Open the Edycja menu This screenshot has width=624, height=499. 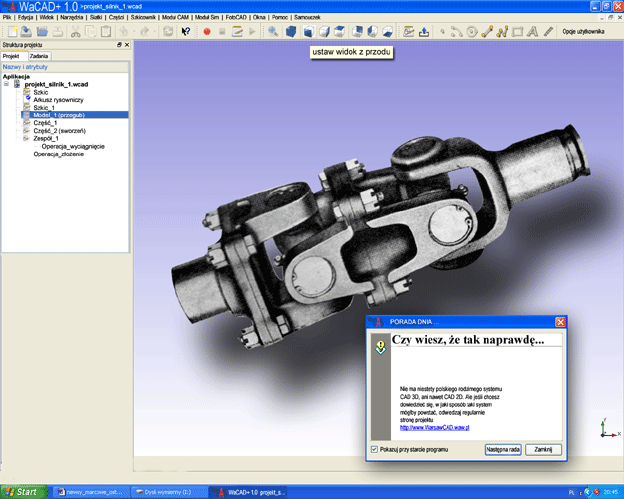point(25,17)
